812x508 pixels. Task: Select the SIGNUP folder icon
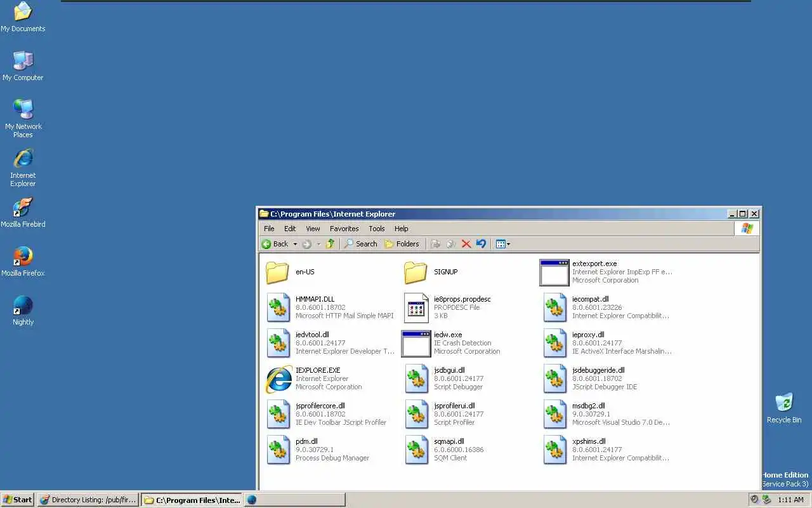point(416,272)
